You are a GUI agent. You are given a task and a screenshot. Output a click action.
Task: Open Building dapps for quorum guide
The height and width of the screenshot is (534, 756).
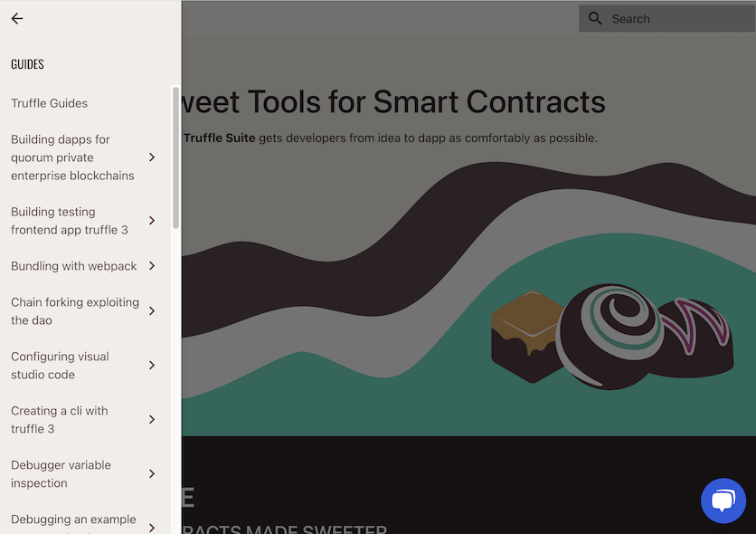pyautogui.click(x=72, y=157)
